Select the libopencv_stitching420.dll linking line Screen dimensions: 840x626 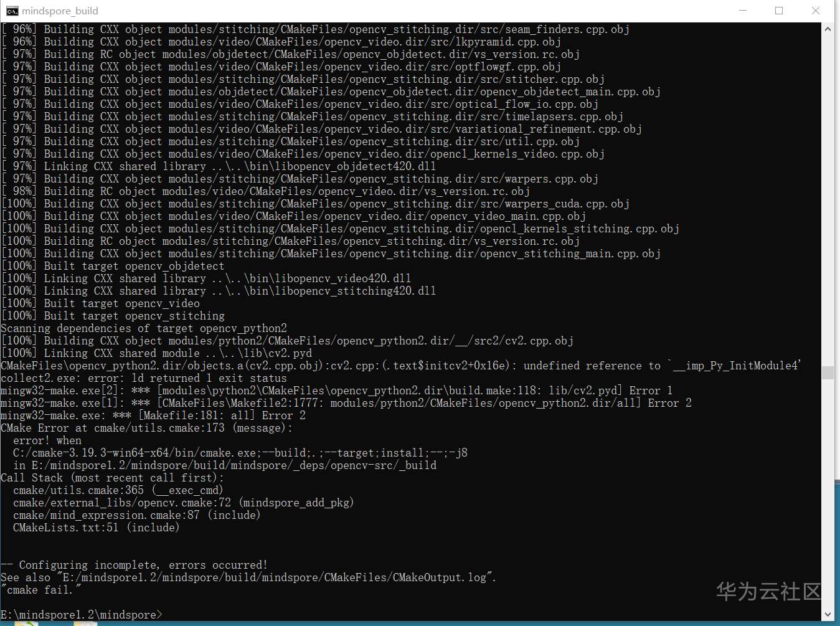click(219, 291)
